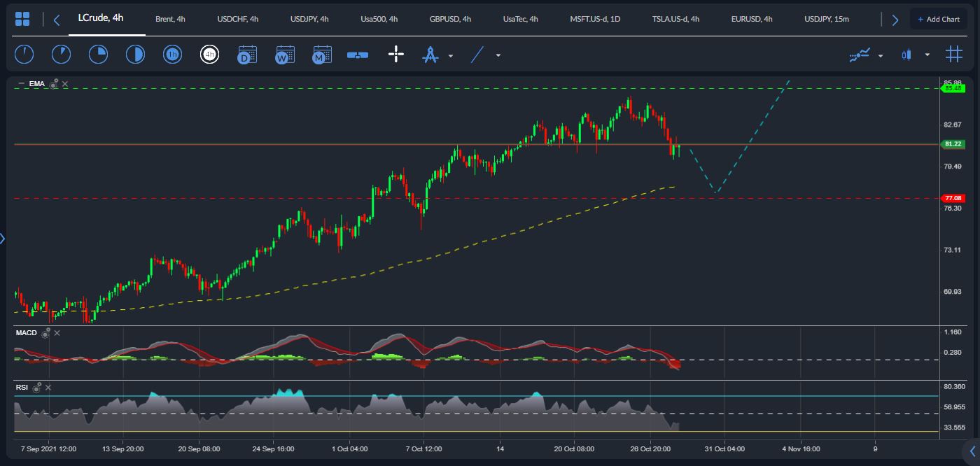Select the weekly timeframe icon
The height and width of the screenshot is (466, 980).
click(x=284, y=54)
